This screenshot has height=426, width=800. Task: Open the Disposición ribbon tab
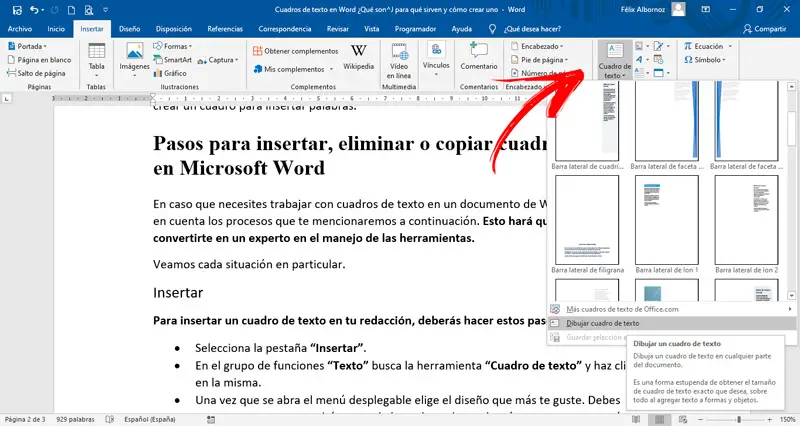pyautogui.click(x=174, y=29)
